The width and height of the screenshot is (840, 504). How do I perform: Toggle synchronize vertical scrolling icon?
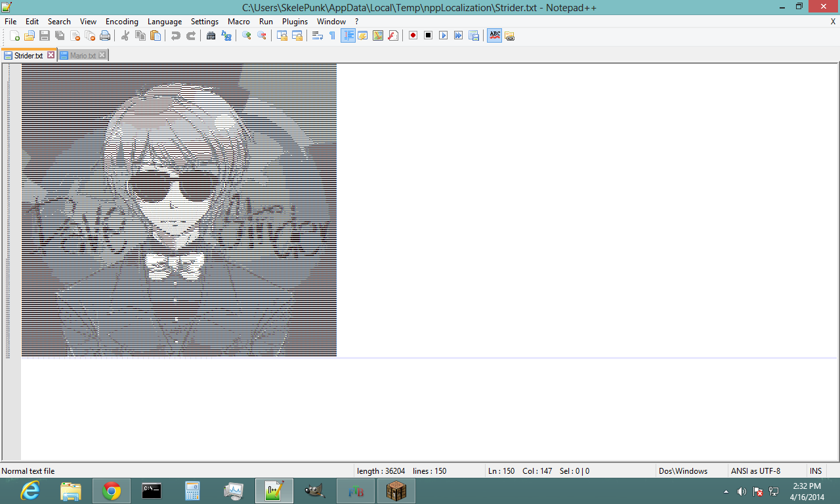click(282, 35)
